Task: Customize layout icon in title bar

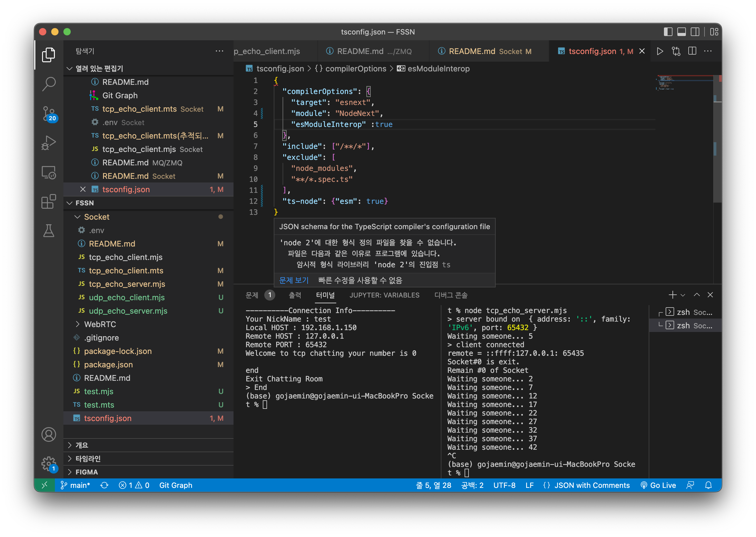Action: [714, 32]
